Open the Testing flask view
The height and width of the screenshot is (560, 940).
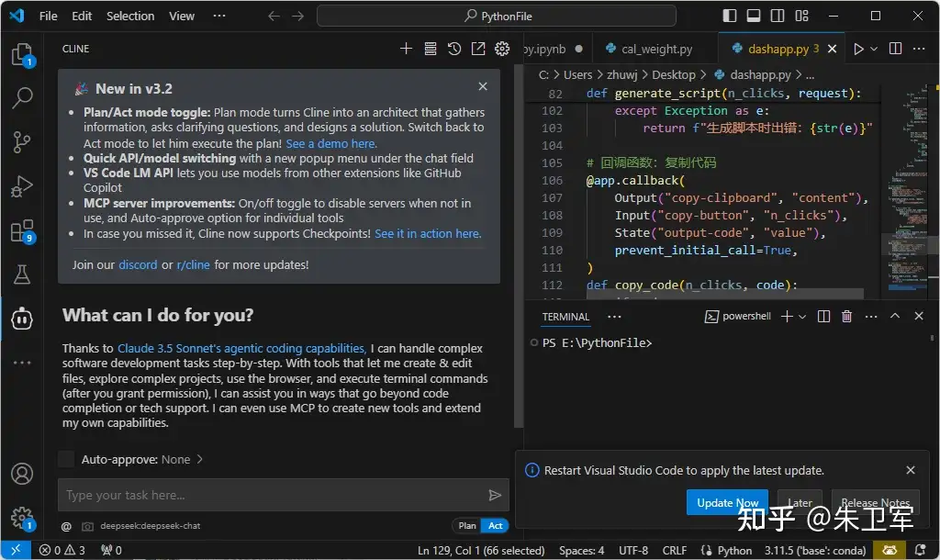(22, 274)
